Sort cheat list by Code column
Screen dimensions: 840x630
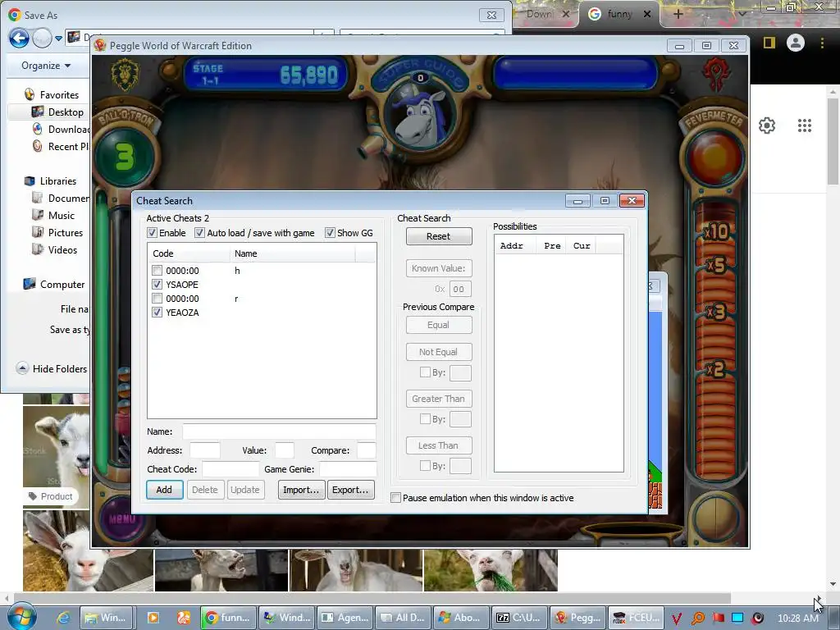189,253
